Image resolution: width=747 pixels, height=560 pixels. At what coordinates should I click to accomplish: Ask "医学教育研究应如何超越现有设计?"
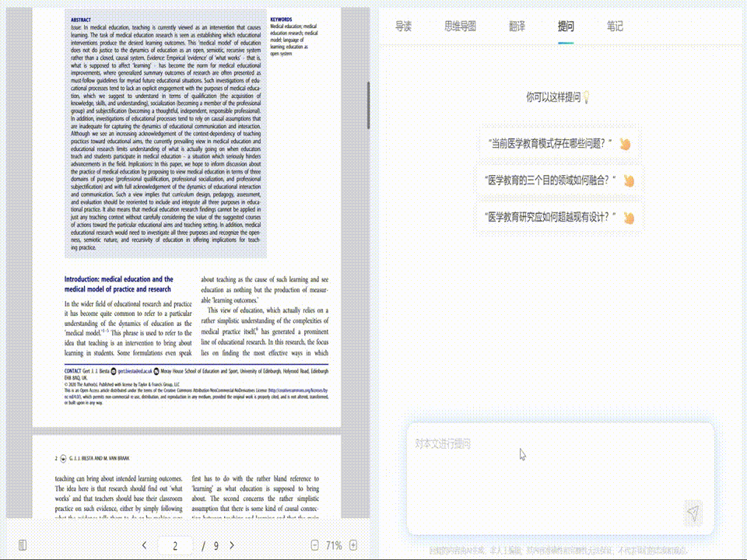(559, 218)
